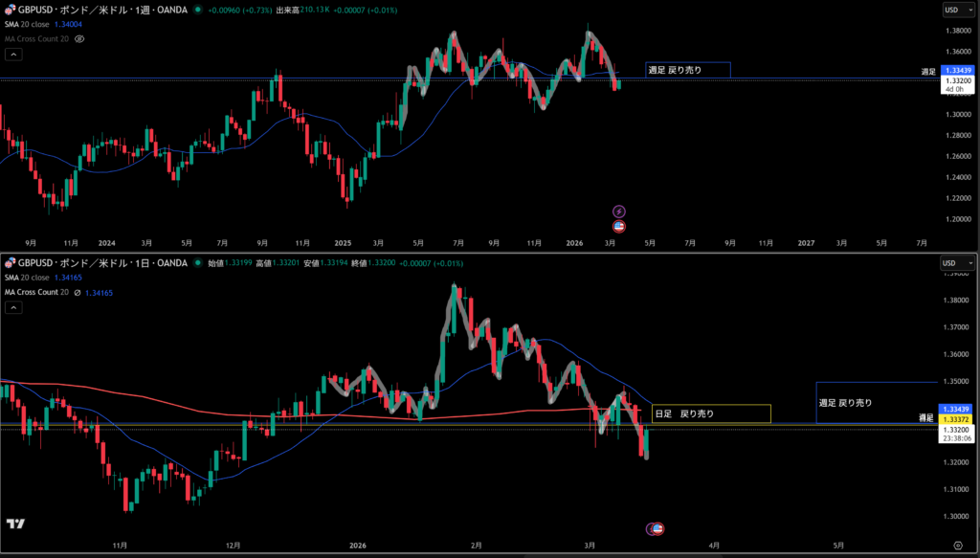Click green market status dot on weekly chart
Viewport: 980px width, 558px height.
coord(197,10)
